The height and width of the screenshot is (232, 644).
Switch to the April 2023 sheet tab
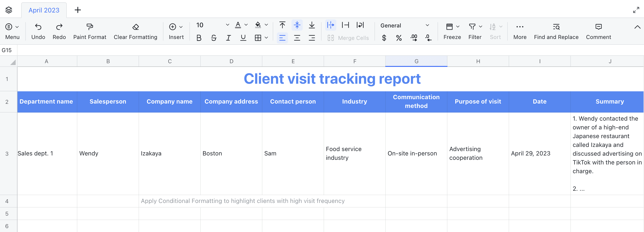tap(44, 10)
